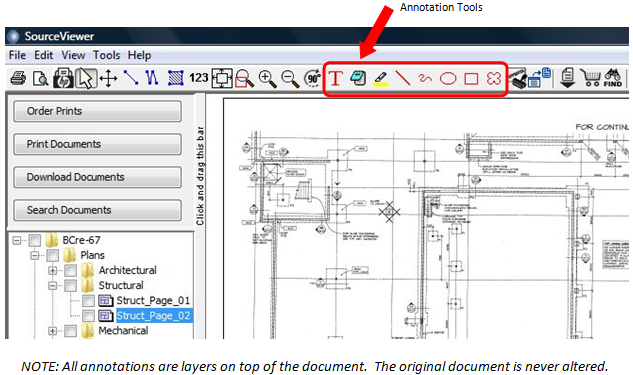Click the Download Documents button

[97, 177]
